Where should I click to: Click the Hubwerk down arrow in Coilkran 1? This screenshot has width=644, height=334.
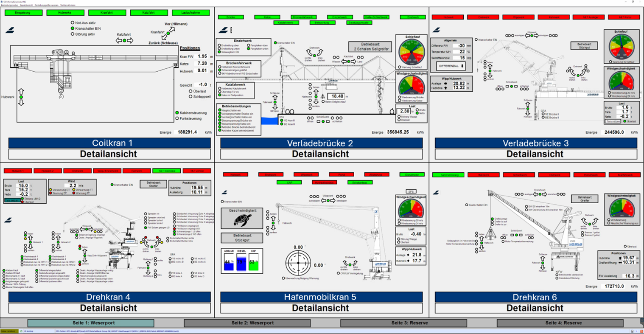(21, 102)
